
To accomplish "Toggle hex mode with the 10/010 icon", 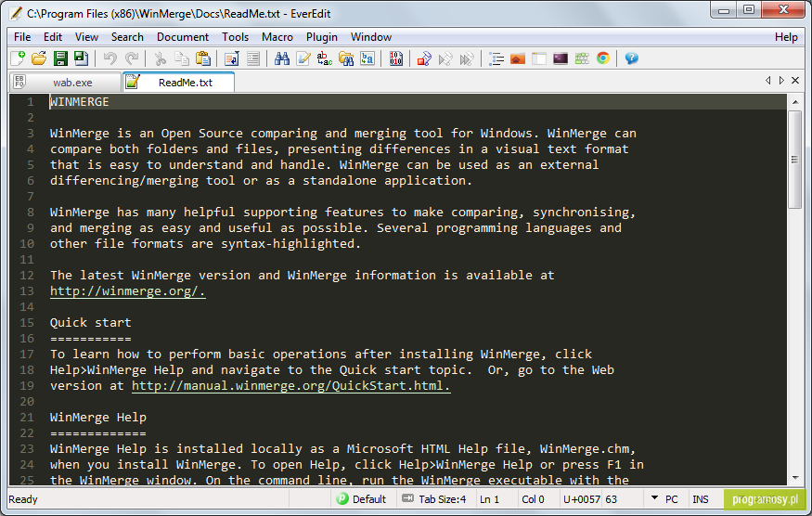I will pyautogui.click(x=395, y=58).
